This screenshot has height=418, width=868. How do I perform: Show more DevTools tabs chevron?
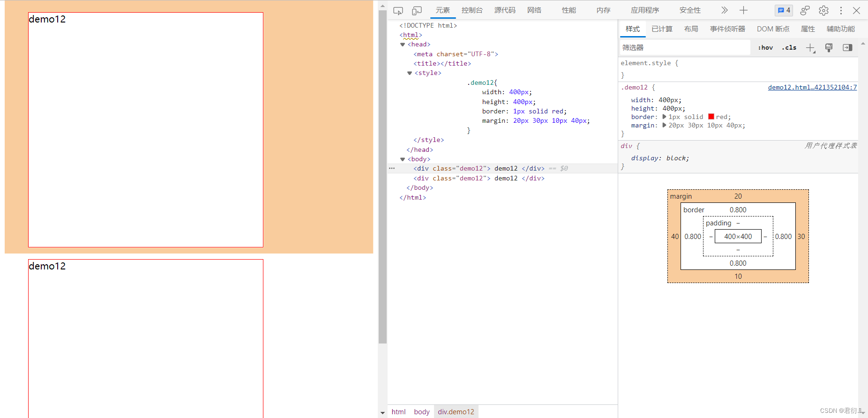pos(725,10)
